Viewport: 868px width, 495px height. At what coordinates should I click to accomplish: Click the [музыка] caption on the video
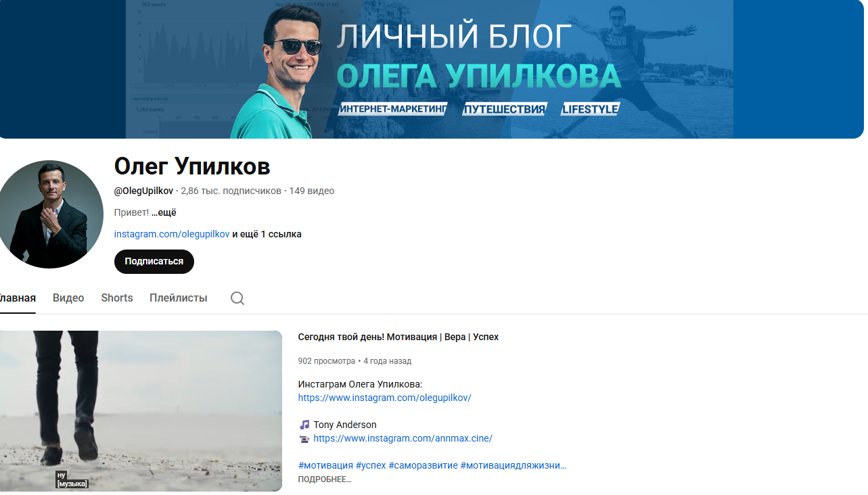[73, 484]
